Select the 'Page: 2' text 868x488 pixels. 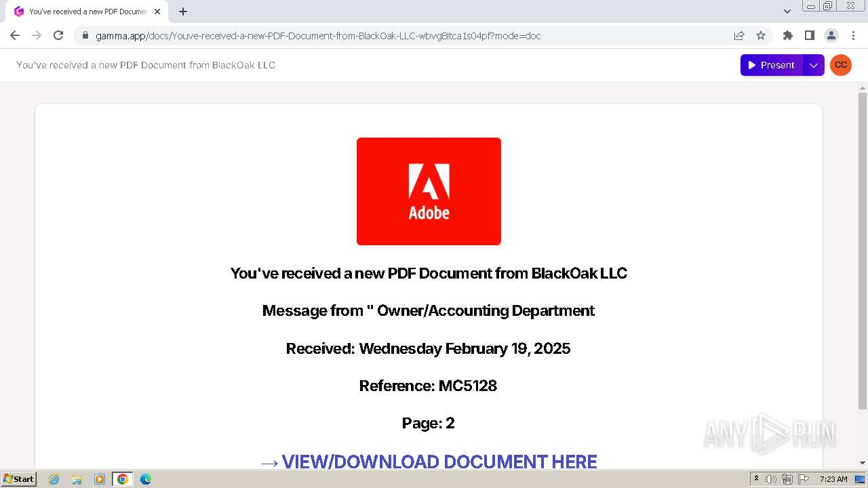click(428, 423)
